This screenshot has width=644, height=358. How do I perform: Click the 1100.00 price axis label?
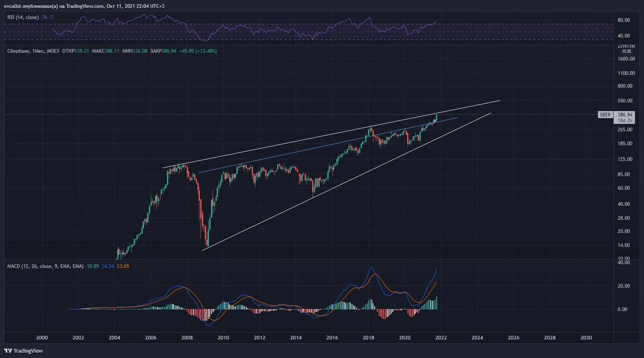pos(626,73)
